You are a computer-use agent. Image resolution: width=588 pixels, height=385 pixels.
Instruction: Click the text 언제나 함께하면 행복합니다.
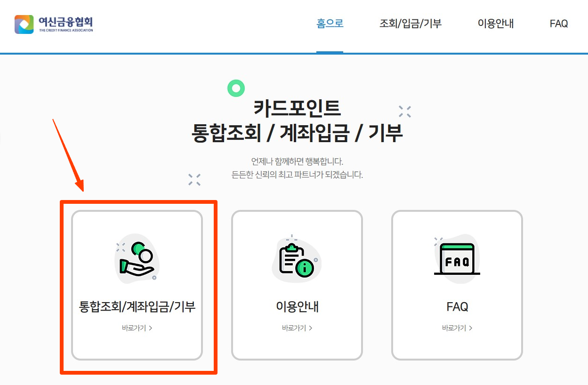pyautogui.click(x=297, y=162)
